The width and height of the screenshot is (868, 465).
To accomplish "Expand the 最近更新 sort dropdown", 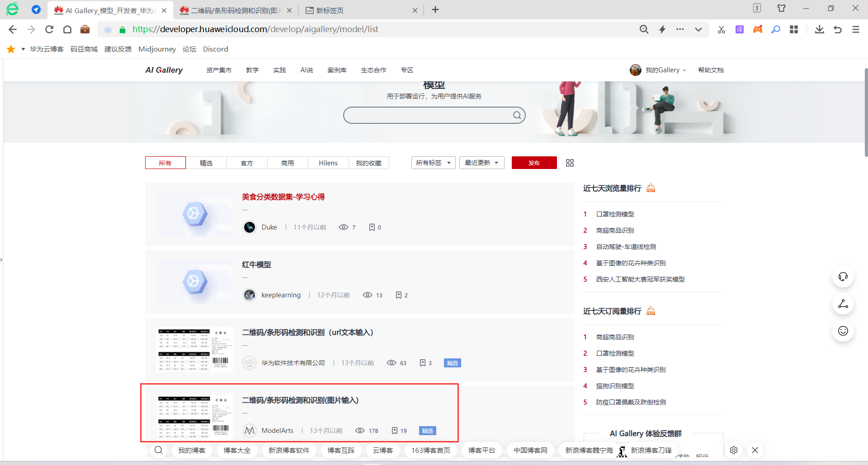I will [481, 163].
